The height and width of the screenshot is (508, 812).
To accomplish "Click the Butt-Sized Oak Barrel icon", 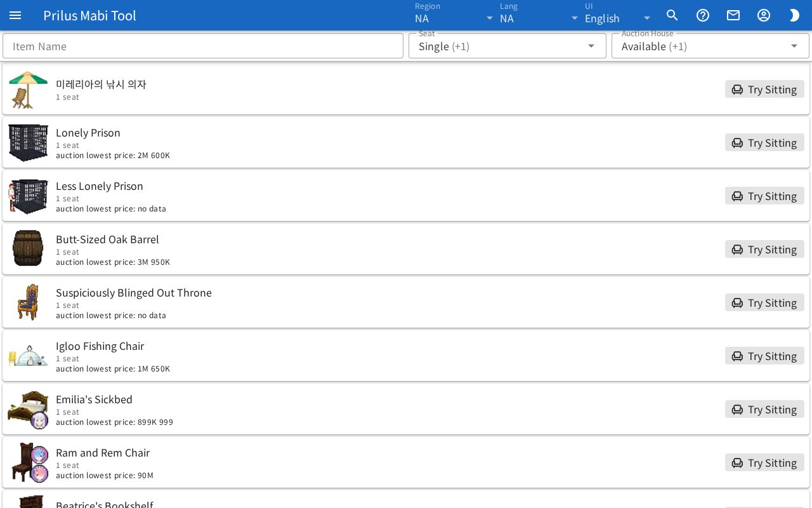I will pos(28,249).
